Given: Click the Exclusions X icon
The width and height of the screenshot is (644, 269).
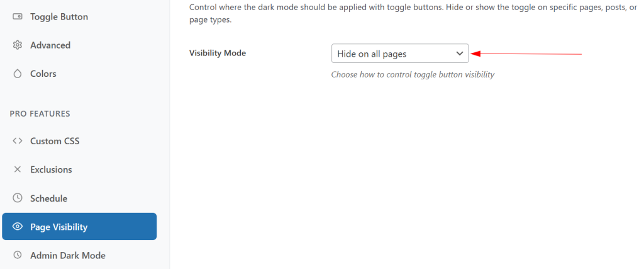Looking at the screenshot, I should pos(18,169).
